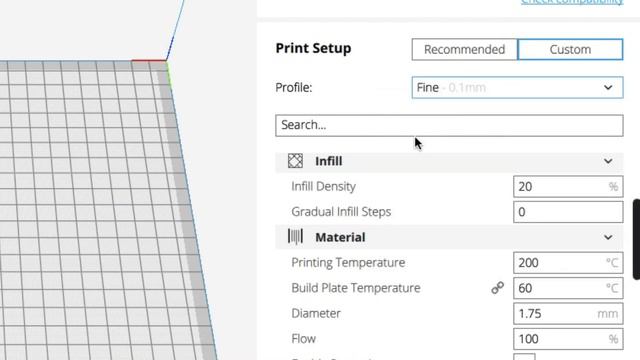640x360 pixels.
Task: Collapse the Material section chevron
Action: point(608,237)
